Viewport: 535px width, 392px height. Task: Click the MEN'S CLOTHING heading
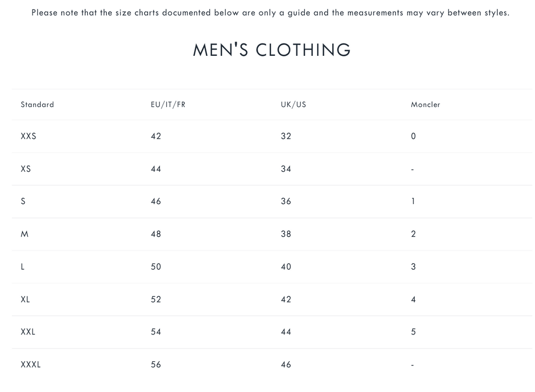pyautogui.click(x=272, y=50)
